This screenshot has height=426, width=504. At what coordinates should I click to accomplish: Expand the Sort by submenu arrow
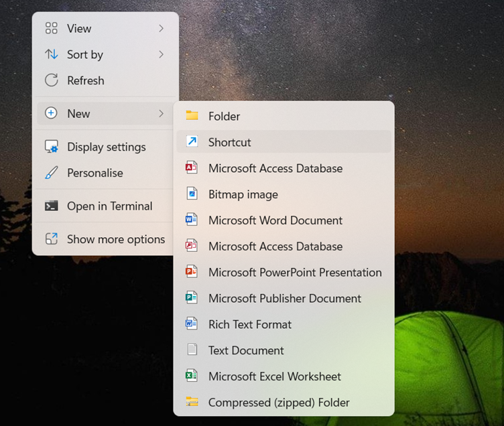[161, 55]
